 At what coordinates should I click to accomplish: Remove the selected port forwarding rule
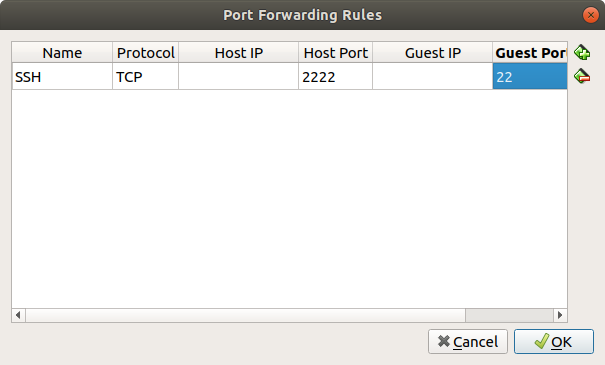tap(582, 76)
